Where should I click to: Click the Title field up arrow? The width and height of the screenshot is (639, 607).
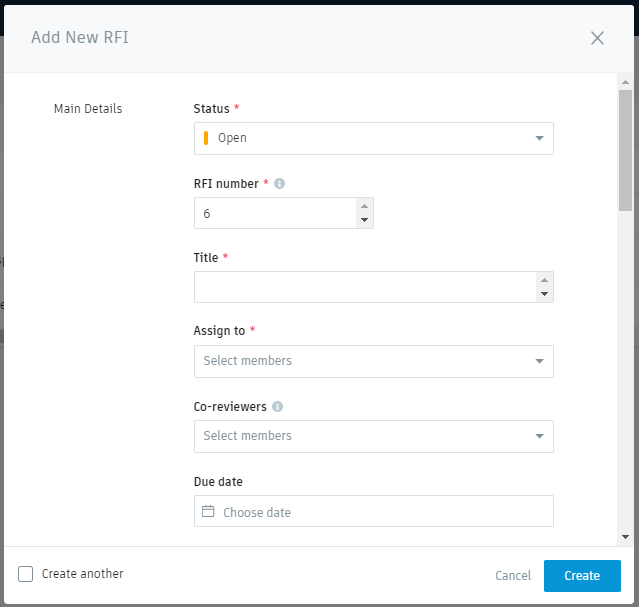point(544,280)
